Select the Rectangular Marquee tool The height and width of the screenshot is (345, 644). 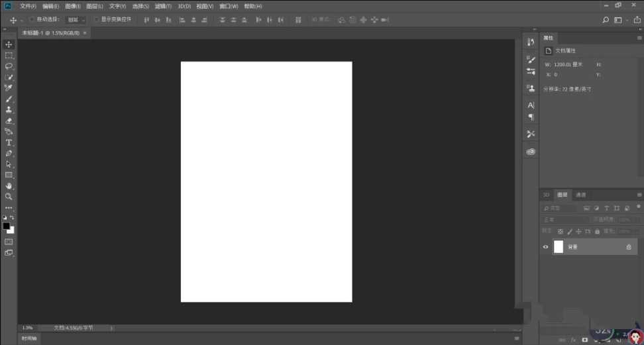tap(9, 56)
